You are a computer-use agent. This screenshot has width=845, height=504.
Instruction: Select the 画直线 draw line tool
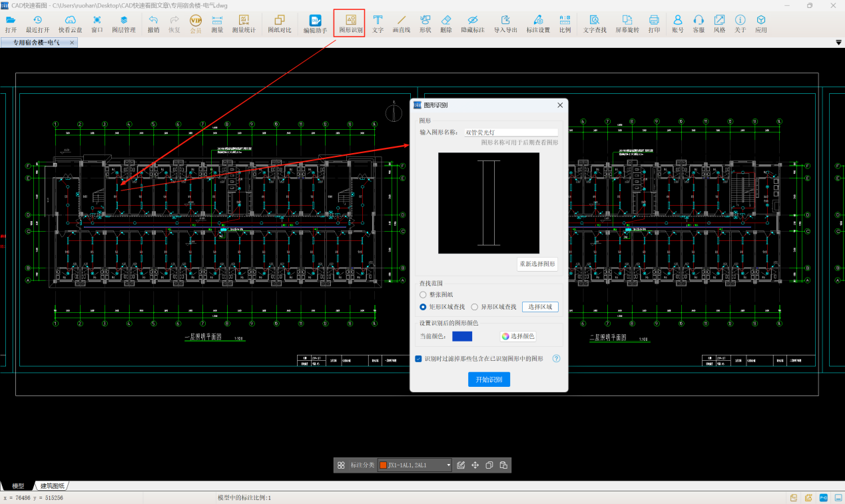401,24
